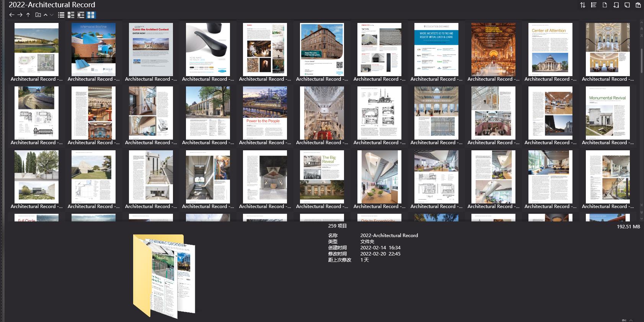Screen dimensions: 644x322
Task: Click the creation time '2022-02-14 16:34'
Action: coord(380,247)
